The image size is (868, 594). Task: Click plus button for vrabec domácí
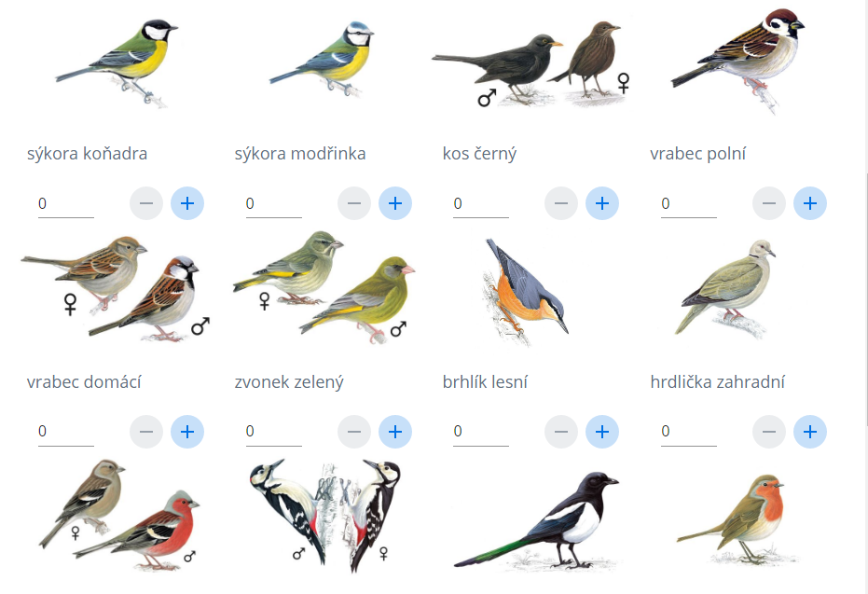point(187,431)
